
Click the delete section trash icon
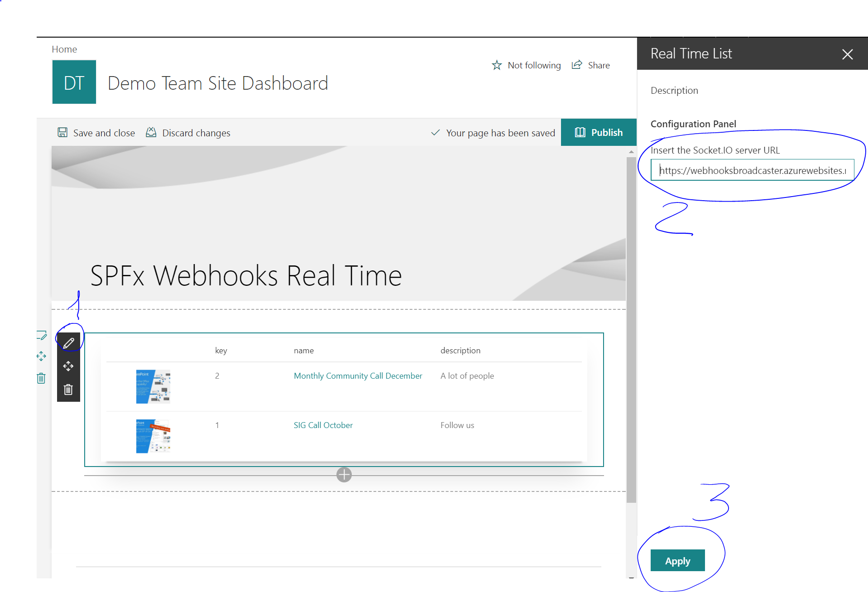[41, 378]
